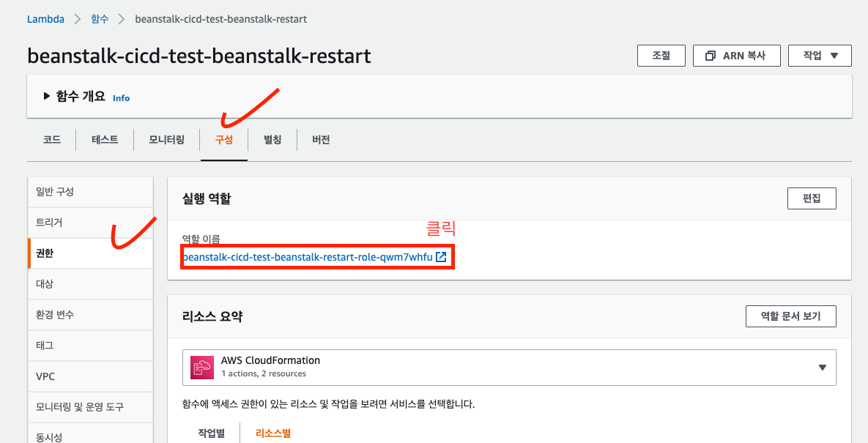Screen dimensions: 868x443
Task: Open the Info link beside 함수 개요
Action: [122, 98]
